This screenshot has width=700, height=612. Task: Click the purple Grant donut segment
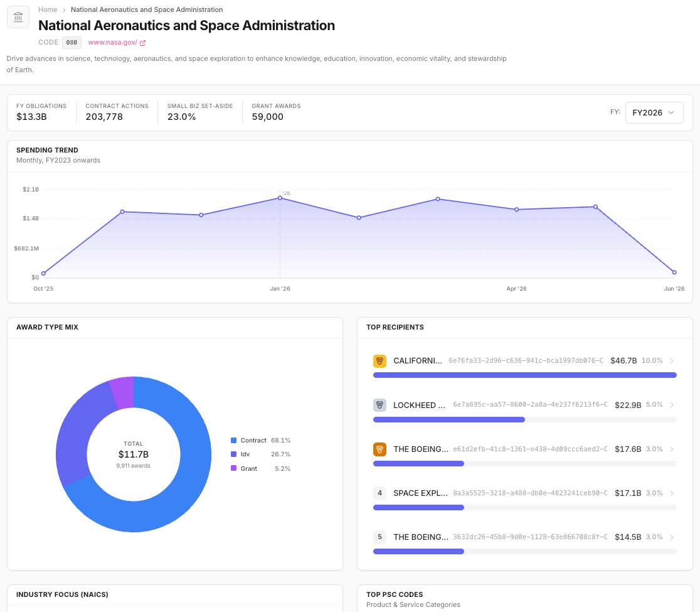point(124,393)
